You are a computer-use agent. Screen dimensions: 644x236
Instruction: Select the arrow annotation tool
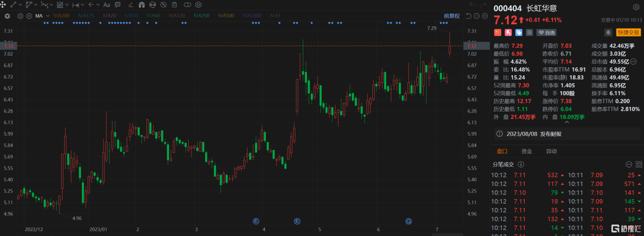point(91,5)
